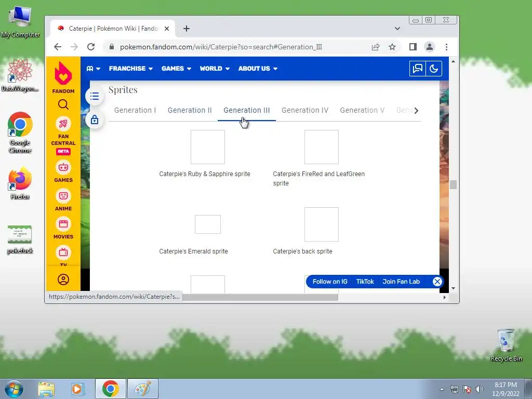Expand the GAMES navigation menu
532x399 pixels.
pyautogui.click(x=176, y=69)
